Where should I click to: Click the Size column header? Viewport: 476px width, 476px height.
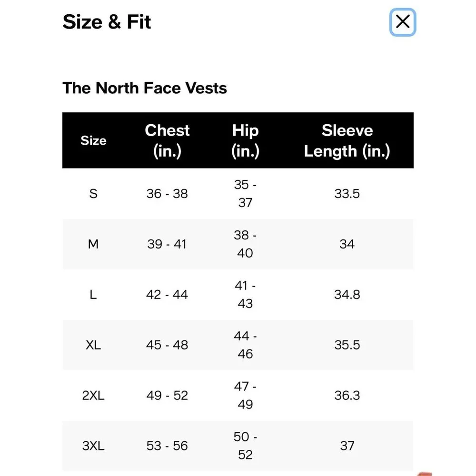tap(93, 140)
